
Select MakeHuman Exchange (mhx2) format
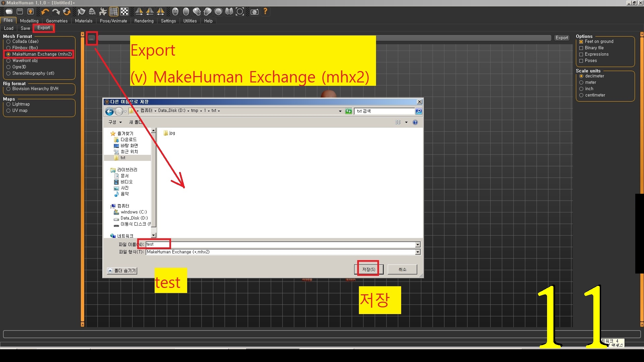pos(39,54)
